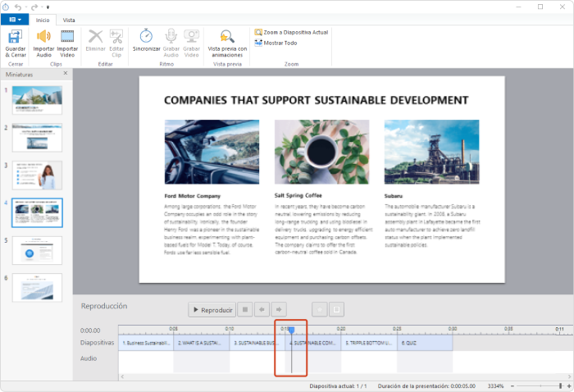Select slide 4 thumbnail
574x392 pixels.
point(37,212)
